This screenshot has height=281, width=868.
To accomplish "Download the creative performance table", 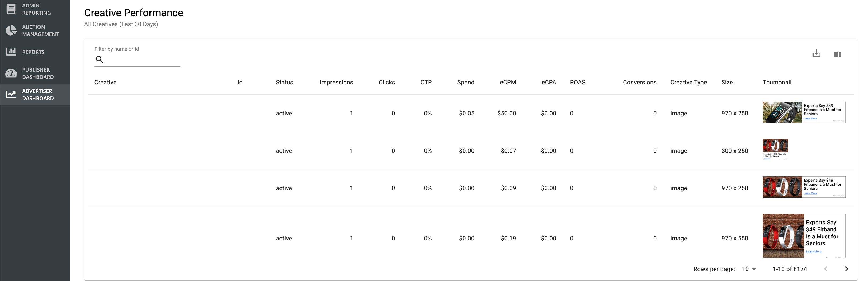I will pos(816,54).
